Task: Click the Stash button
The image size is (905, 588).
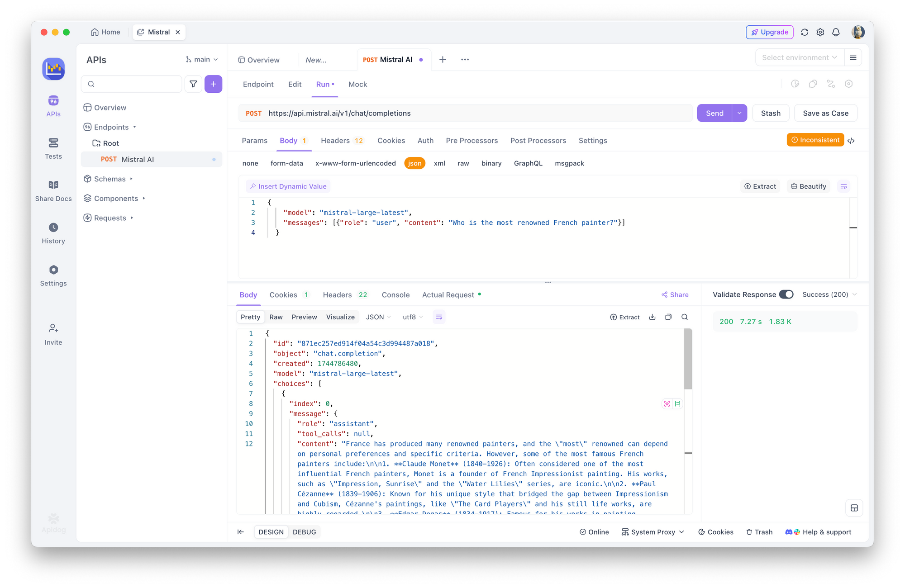Action: (771, 113)
